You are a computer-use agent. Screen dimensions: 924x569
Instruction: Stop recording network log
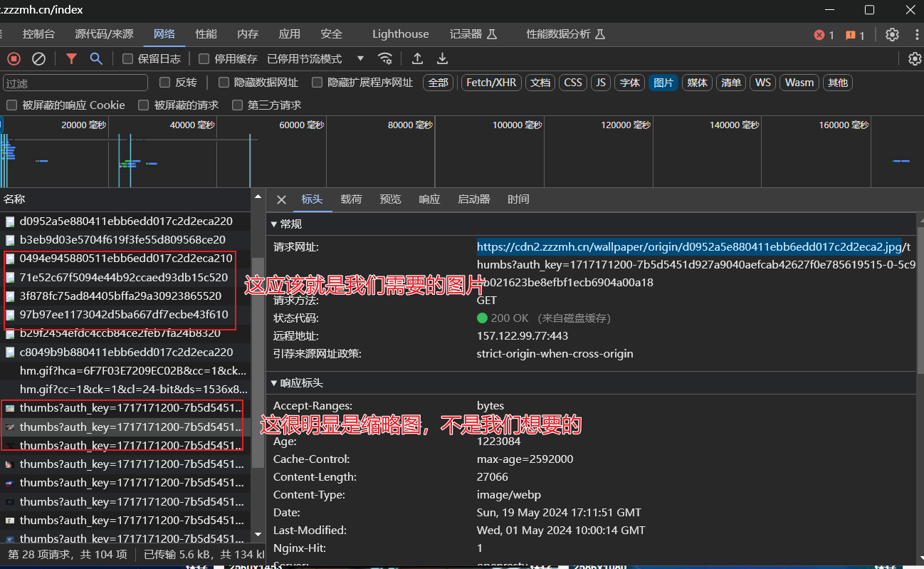[x=14, y=58]
